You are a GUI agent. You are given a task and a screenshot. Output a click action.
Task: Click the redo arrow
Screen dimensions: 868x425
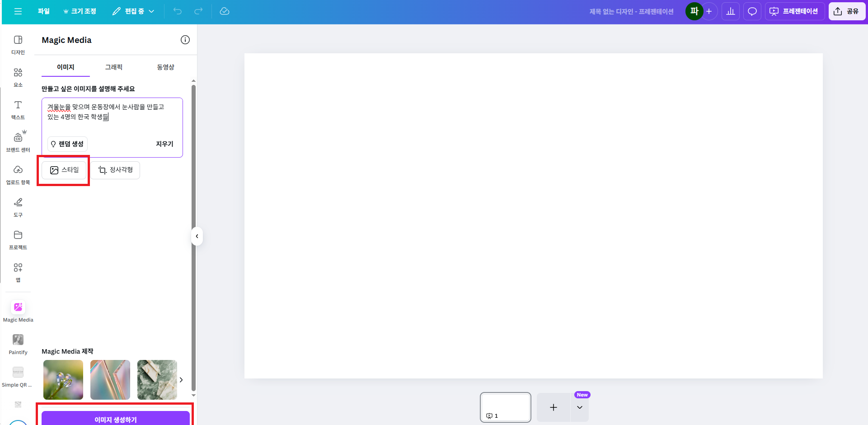(198, 11)
